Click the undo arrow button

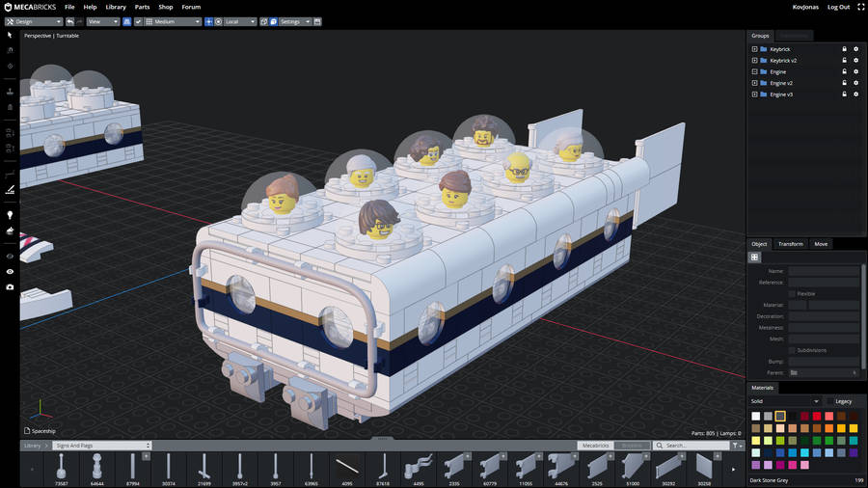pyautogui.click(x=69, y=21)
